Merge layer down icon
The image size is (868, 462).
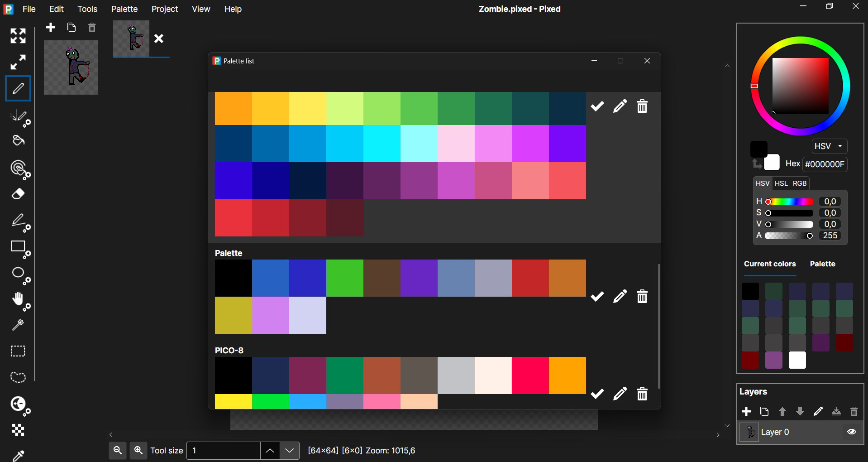tap(836, 411)
